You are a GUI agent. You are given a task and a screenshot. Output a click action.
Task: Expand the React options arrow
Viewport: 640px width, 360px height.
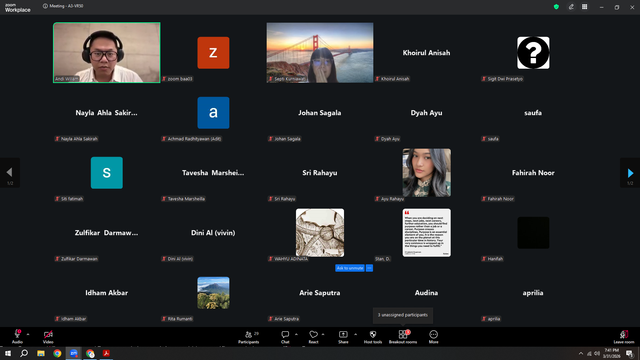(323, 334)
